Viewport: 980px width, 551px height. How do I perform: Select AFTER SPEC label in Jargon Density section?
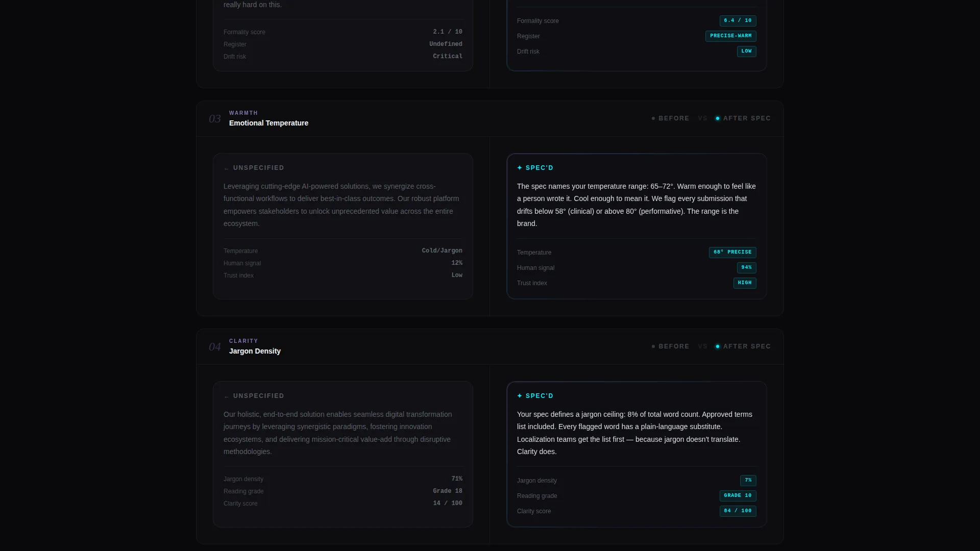click(747, 346)
